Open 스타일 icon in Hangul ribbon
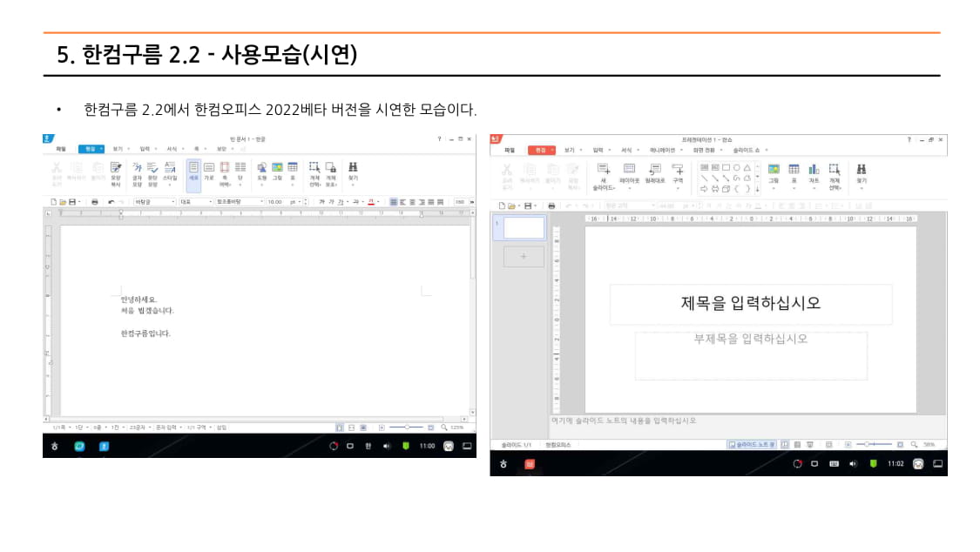 (x=170, y=173)
